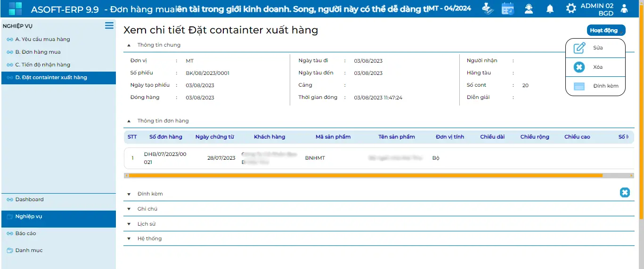Click the user profile icon
The height and width of the screenshot is (269, 644).
click(624, 8)
